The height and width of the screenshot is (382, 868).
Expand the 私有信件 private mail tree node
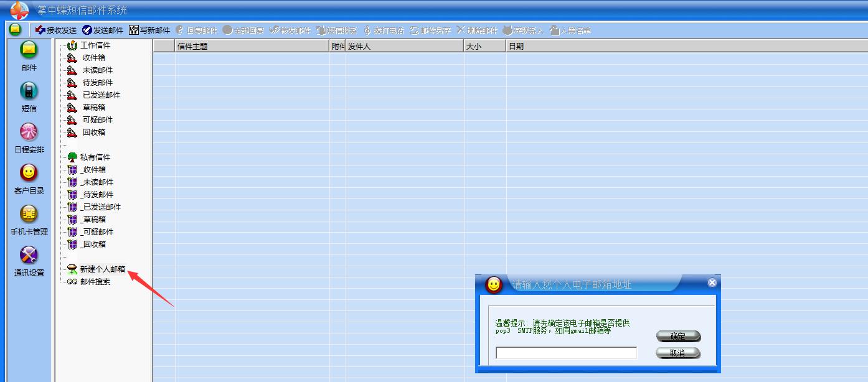[x=95, y=157]
